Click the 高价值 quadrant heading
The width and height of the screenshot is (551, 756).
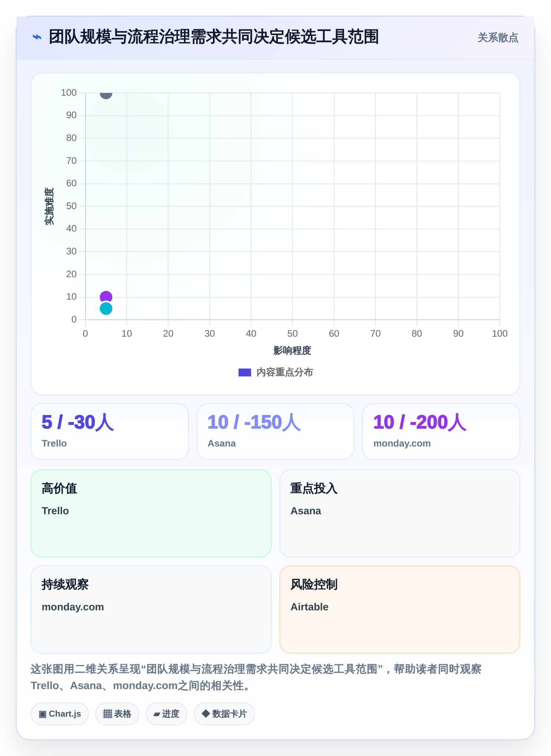[59, 488]
